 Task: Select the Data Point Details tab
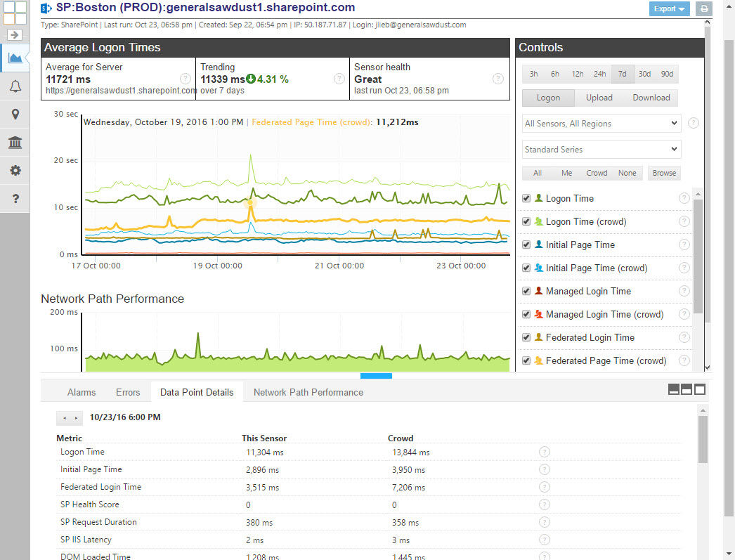click(x=197, y=392)
